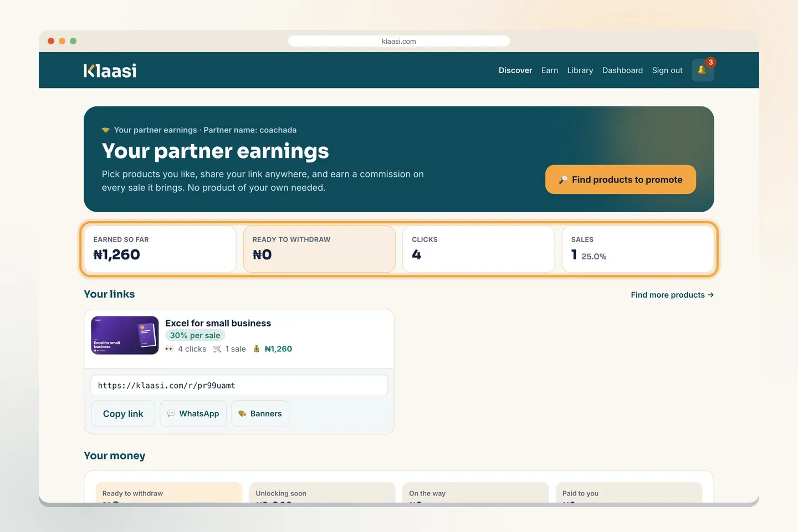Click the Klaasi logo
This screenshot has height=532, width=798.
click(110, 70)
